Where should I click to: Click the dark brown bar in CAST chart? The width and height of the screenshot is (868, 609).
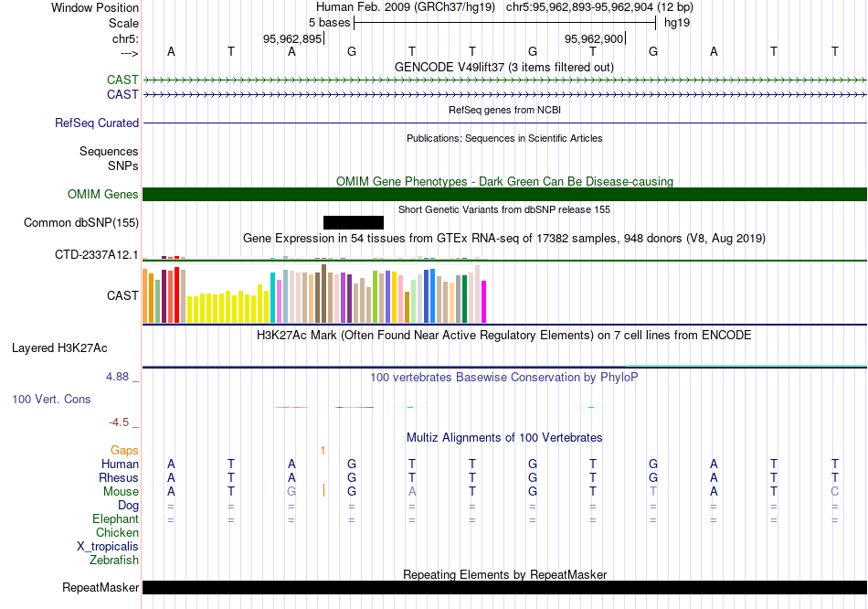coord(324,294)
